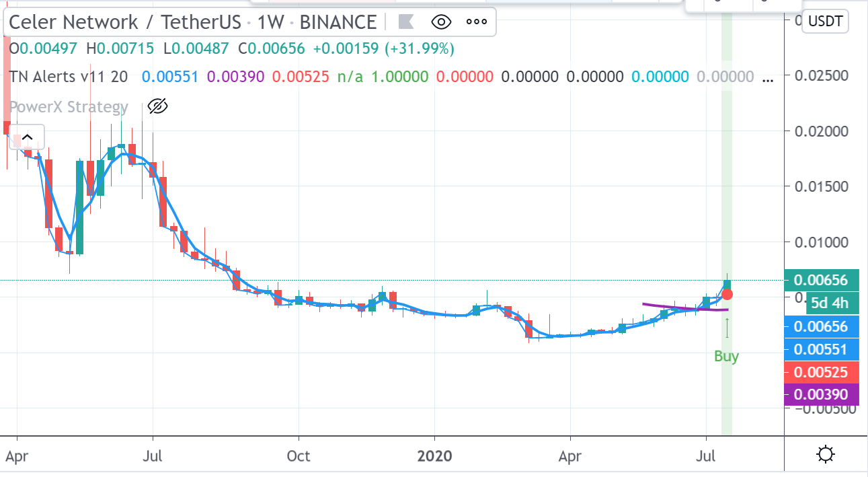Click the red dot on latest candle
The height and width of the screenshot is (477, 868).
[727, 294]
